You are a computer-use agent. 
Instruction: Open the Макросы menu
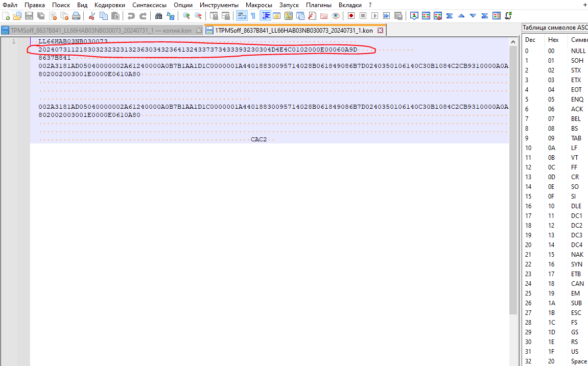tap(258, 5)
